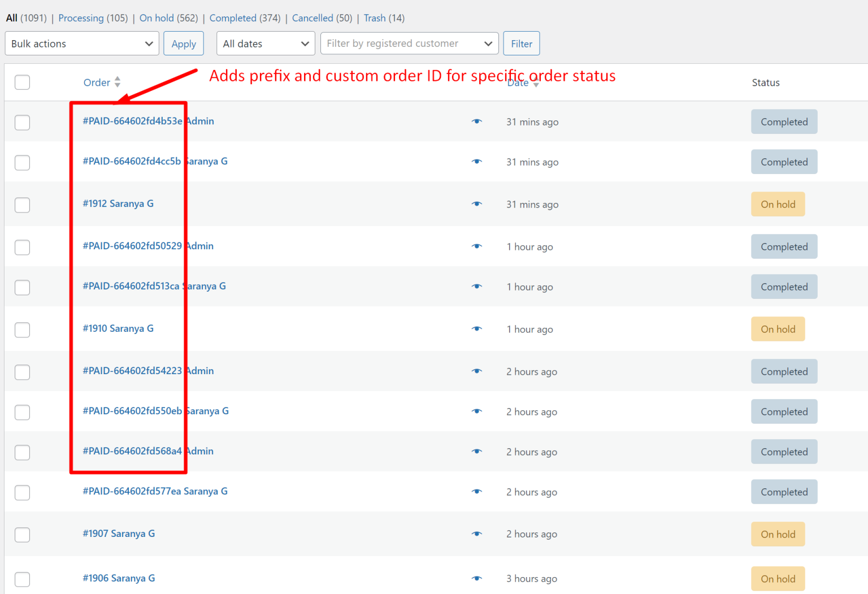
Task: Click eye icon for order #PAID-664602fd50529
Action: pos(477,246)
